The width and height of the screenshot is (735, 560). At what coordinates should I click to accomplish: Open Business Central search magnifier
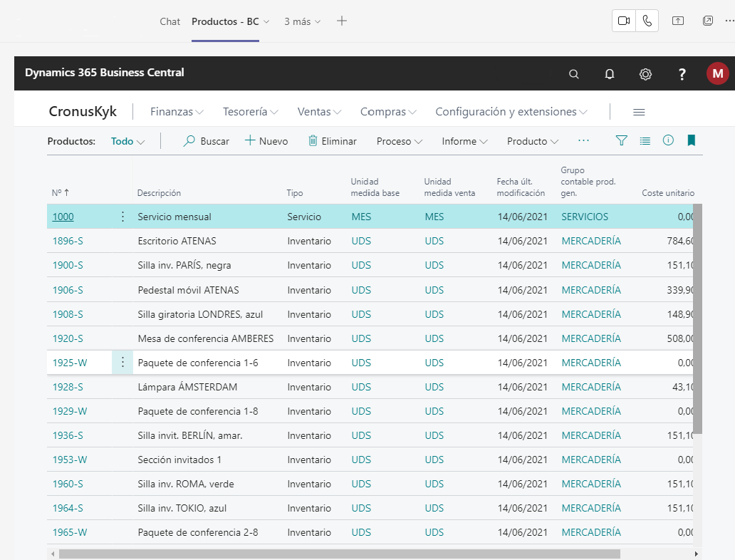click(574, 74)
